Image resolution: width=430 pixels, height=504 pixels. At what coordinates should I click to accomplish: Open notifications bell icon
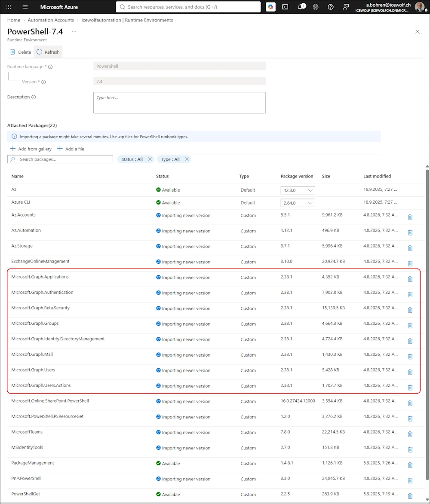pyautogui.click(x=301, y=6)
